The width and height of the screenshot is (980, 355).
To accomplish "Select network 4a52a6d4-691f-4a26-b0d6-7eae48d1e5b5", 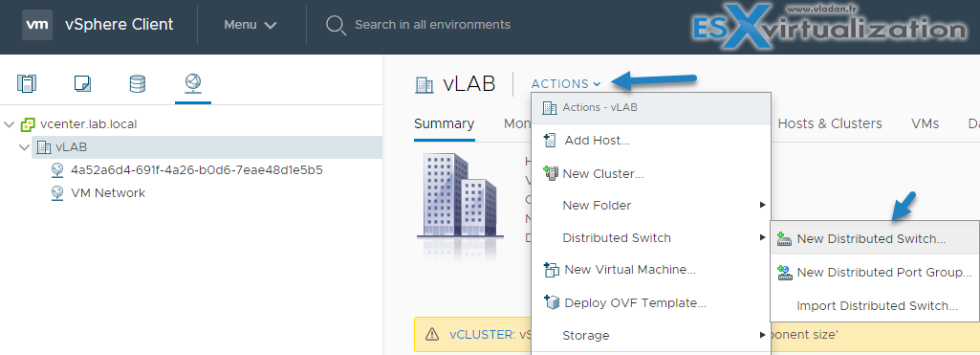I will (197, 170).
